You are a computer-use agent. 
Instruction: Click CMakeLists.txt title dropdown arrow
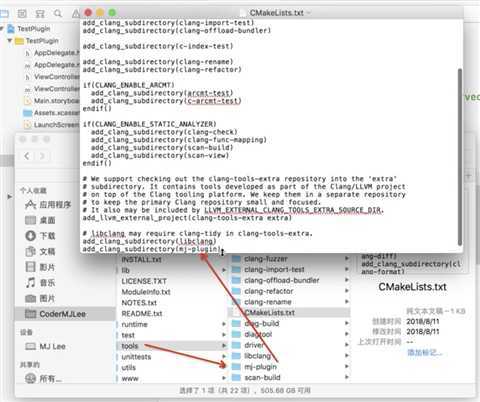point(309,13)
